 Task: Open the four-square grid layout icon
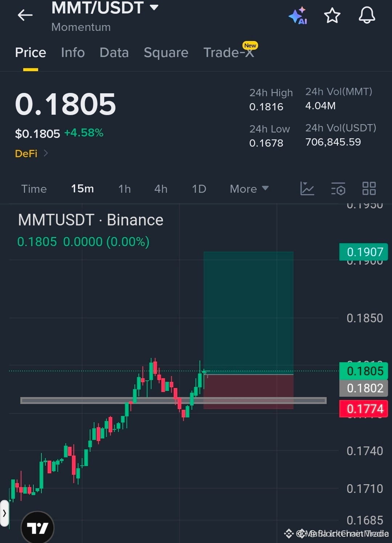coord(369,189)
